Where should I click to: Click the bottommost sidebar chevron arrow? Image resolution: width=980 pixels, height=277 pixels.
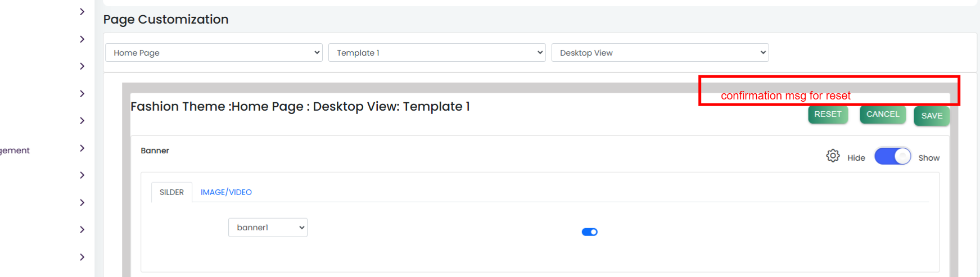[82, 257]
